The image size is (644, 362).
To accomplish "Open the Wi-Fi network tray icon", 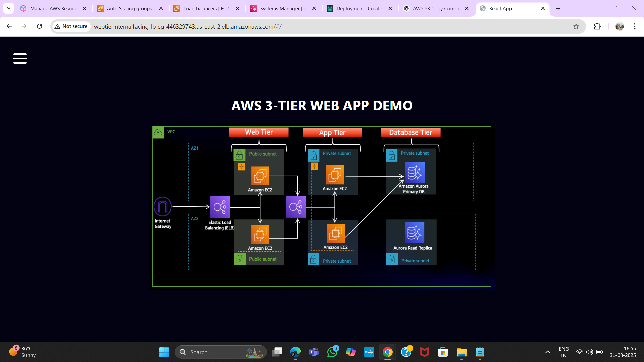I will pyautogui.click(x=579, y=352).
